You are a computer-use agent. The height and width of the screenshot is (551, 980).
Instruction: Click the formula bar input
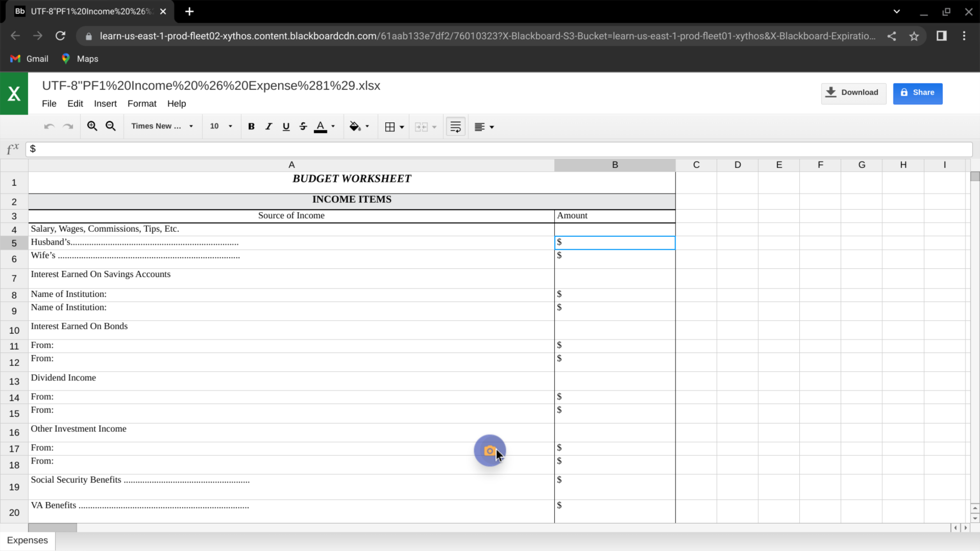499,149
